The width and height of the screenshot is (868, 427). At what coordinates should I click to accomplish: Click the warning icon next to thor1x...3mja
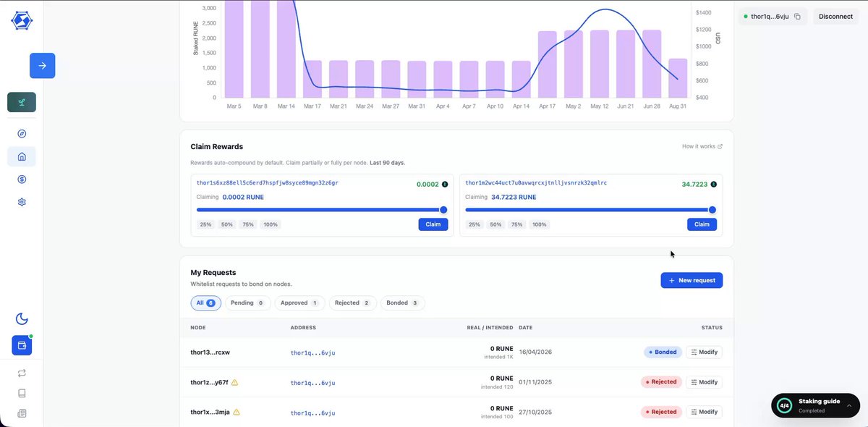pos(236,412)
